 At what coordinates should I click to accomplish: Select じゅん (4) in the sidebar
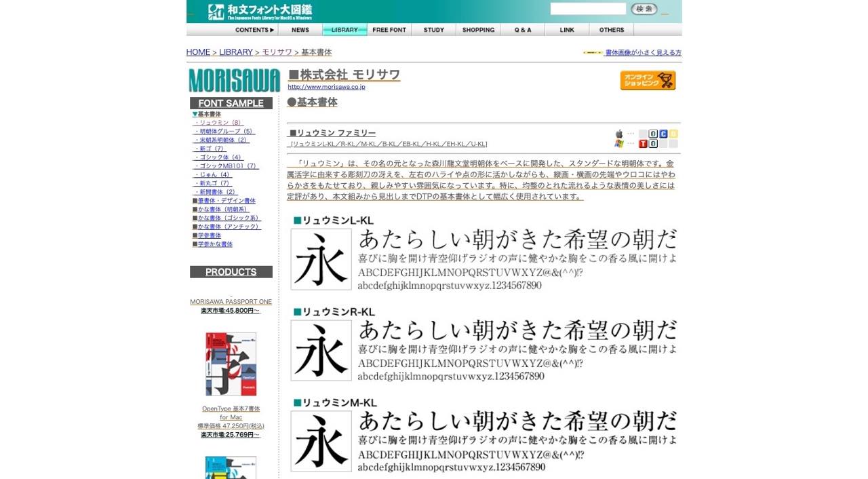click(x=213, y=174)
